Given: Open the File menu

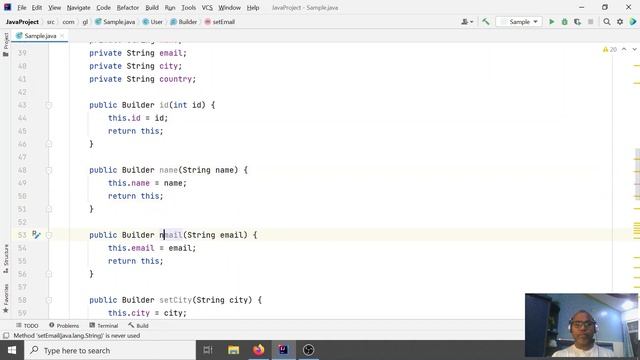Looking at the screenshot, I should click(x=22, y=7).
